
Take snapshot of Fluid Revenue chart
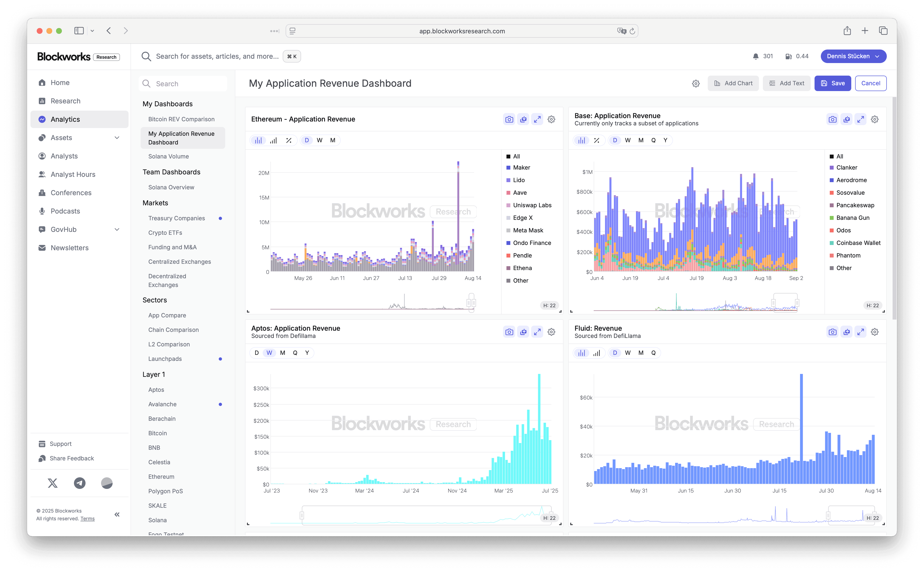pyautogui.click(x=832, y=332)
